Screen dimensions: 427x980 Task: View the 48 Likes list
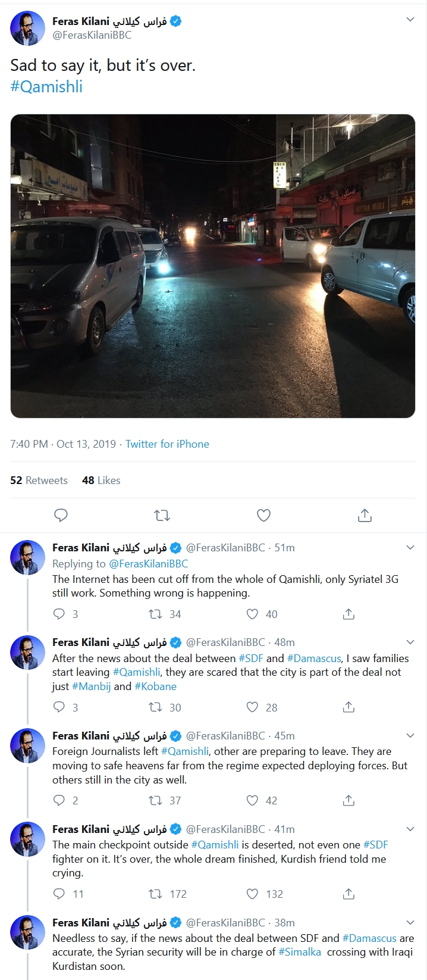(x=101, y=480)
